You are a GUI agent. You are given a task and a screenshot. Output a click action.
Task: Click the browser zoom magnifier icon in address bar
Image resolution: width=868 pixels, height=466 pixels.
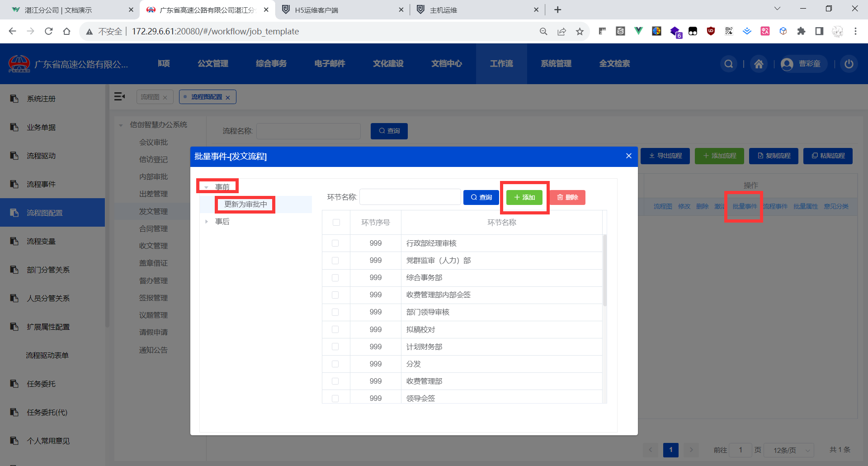(543, 31)
